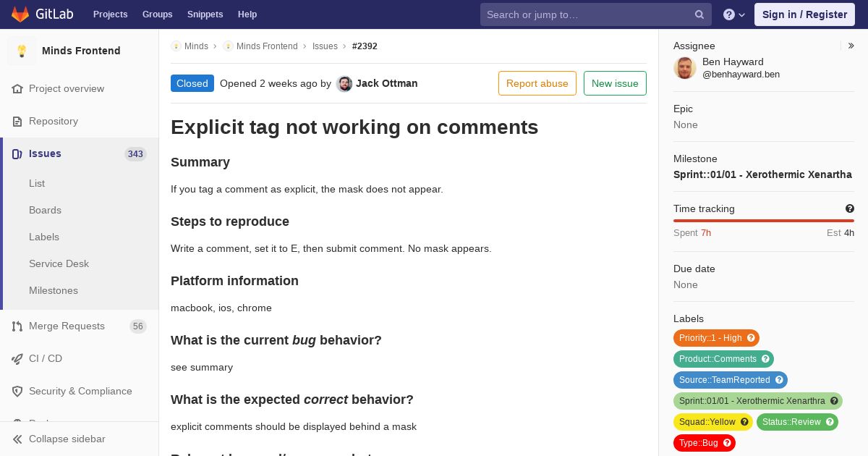This screenshot has height=456, width=868.
Task: Go to Snippets in top navbar
Action: [205, 14]
